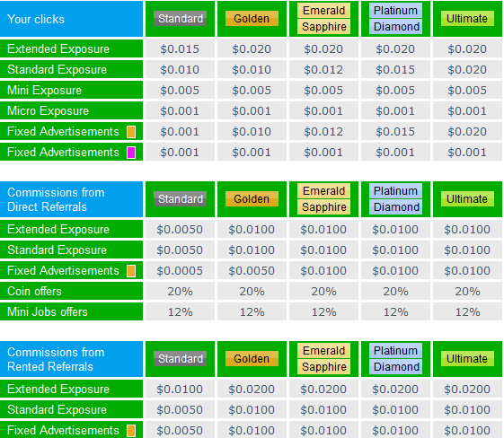504x438 pixels.
Task: Choose the Golden badge in Rented Referrals header
Action: (x=252, y=359)
